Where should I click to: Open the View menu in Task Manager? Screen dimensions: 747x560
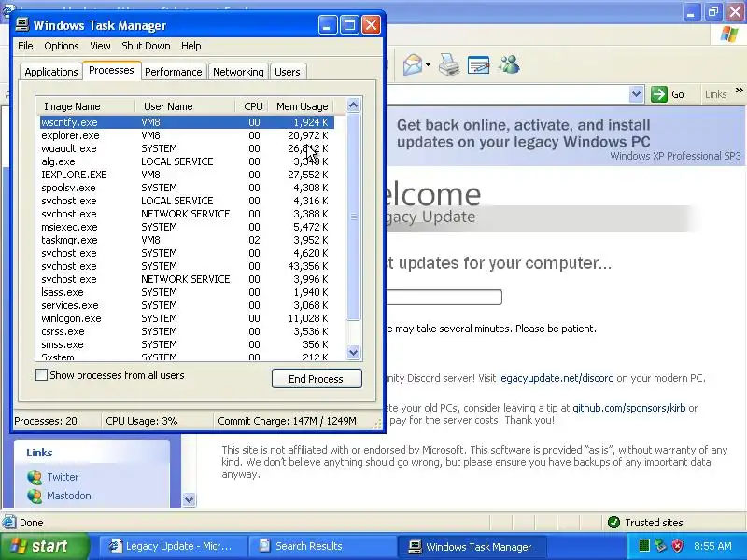pyautogui.click(x=100, y=46)
